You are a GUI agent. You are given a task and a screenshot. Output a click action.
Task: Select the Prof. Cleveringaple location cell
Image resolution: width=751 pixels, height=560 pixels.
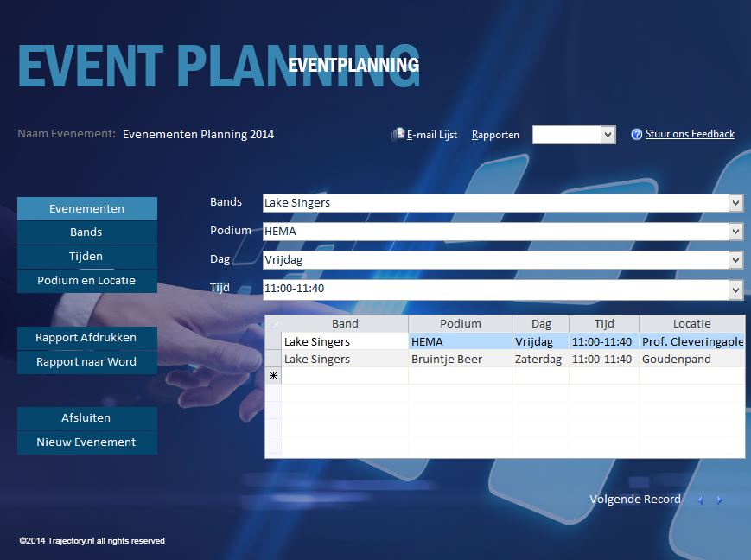[692, 341]
